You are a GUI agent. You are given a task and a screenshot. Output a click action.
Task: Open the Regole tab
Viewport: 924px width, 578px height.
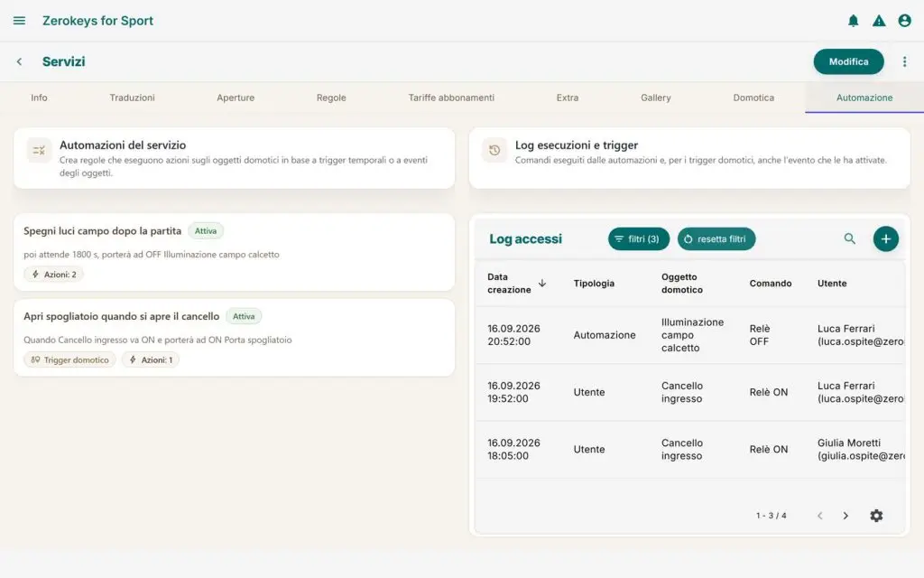point(331,98)
